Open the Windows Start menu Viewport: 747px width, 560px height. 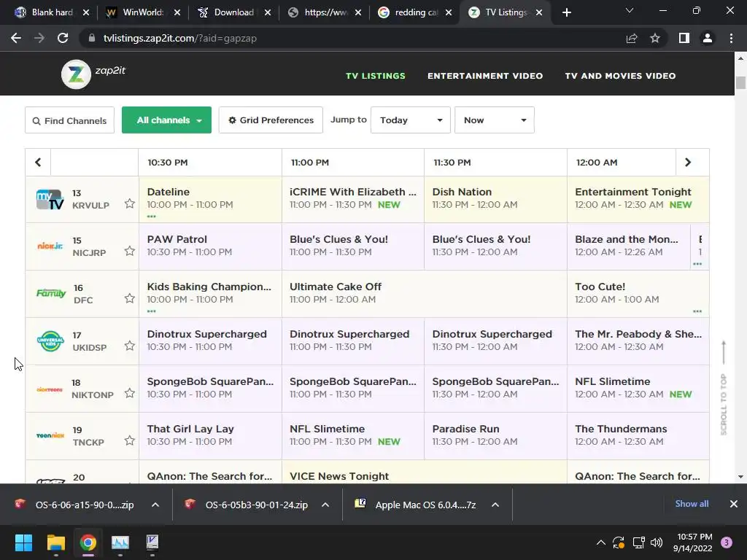coord(23,542)
